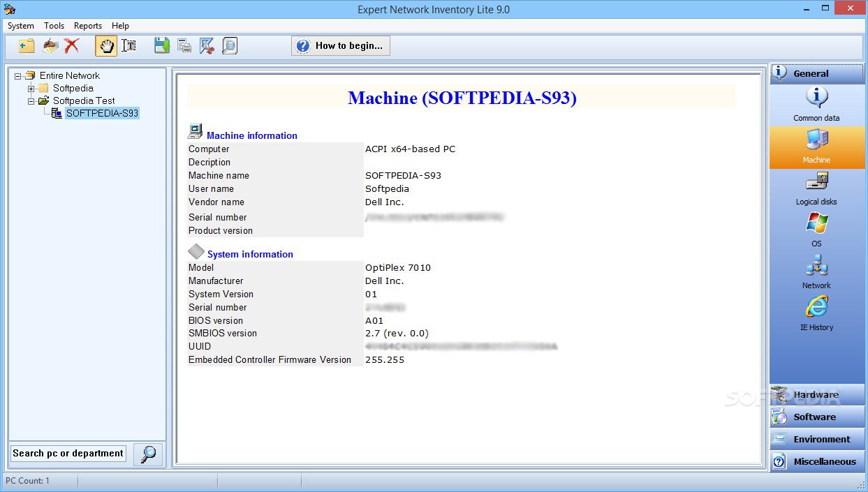Click the edit/rename item toolbar icon

tap(50, 46)
